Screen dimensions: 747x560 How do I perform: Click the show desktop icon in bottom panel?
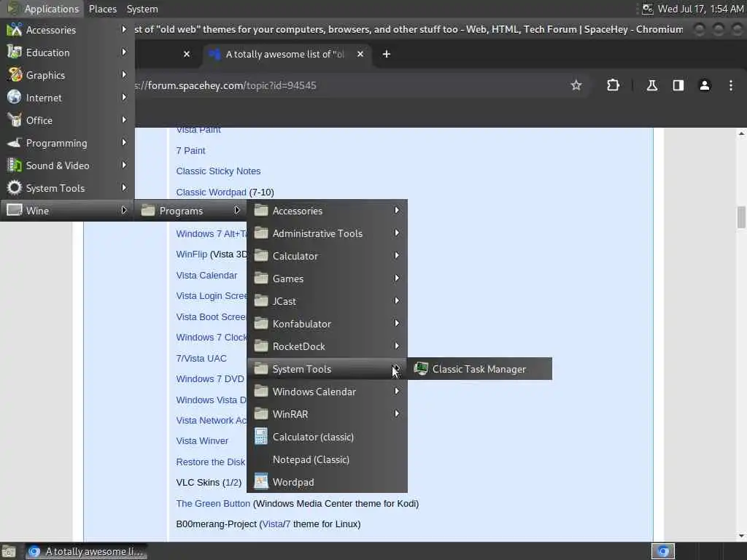point(9,552)
